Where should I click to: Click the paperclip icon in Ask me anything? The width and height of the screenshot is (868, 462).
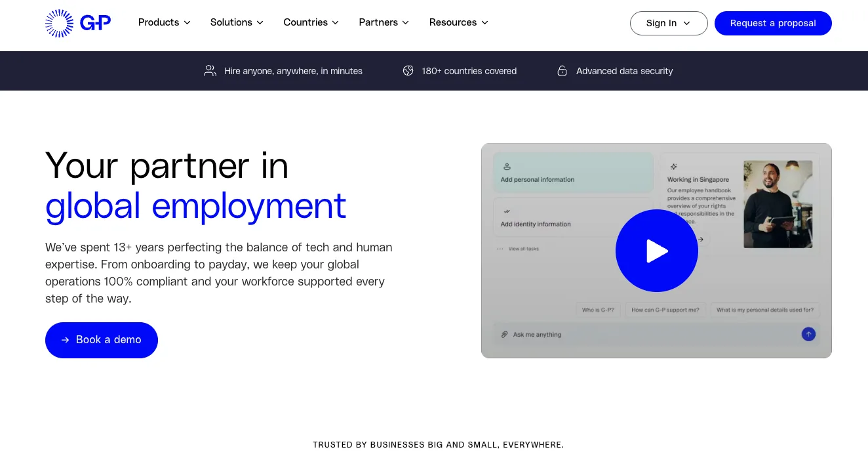[504, 335]
